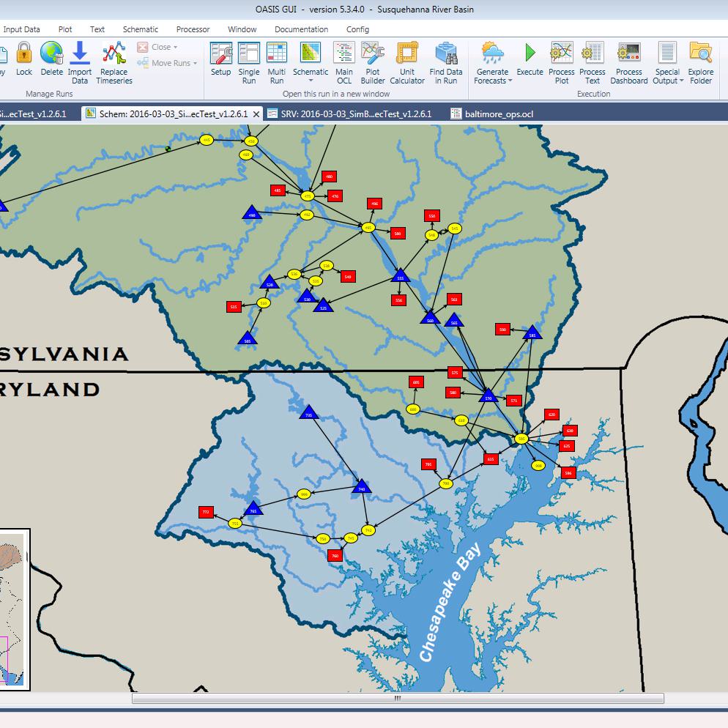This screenshot has height=728, width=728.
Task: Click the horizontal scrollbar thumb
Action: pyautogui.click(x=398, y=698)
